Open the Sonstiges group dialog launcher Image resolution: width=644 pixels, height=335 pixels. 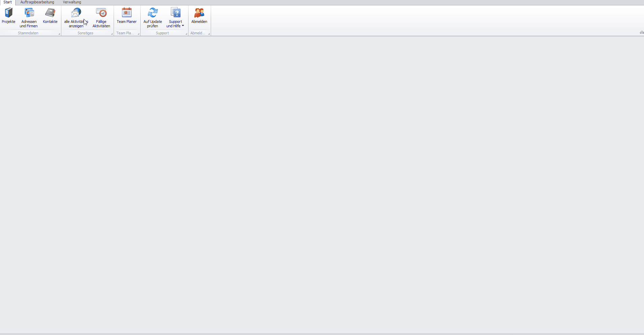[x=112, y=34]
